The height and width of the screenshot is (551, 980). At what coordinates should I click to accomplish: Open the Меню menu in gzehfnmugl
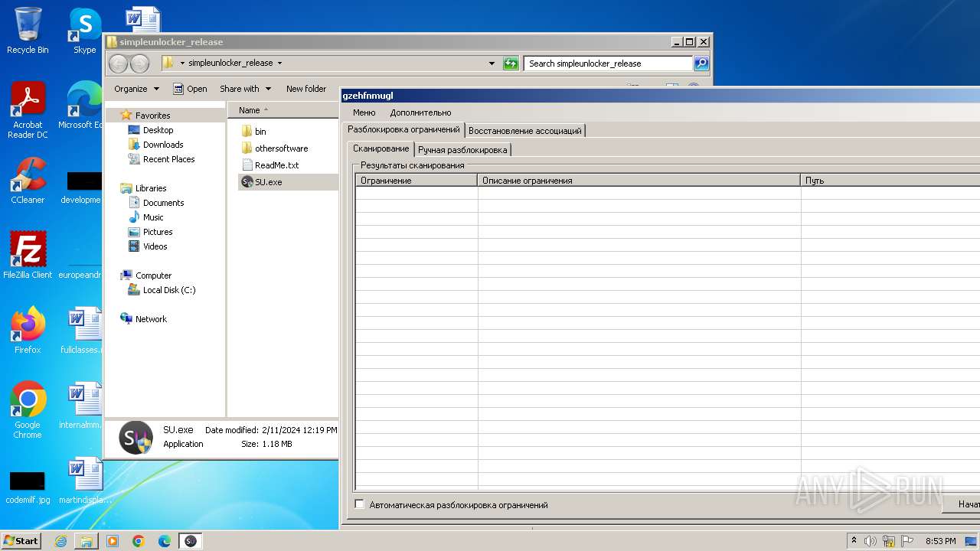(x=364, y=112)
